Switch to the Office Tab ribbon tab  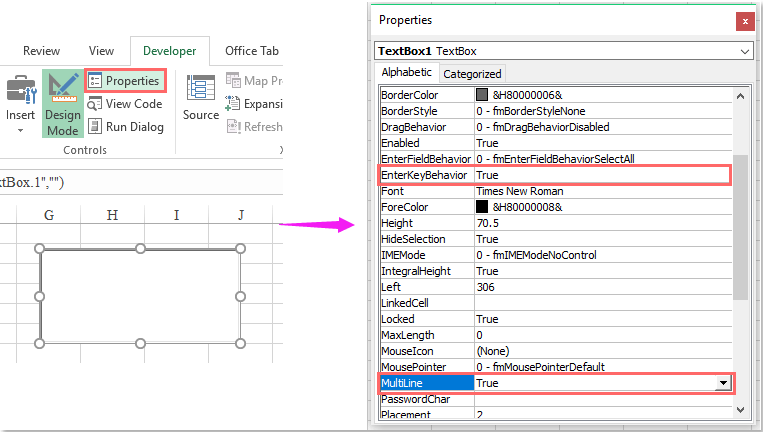point(251,51)
